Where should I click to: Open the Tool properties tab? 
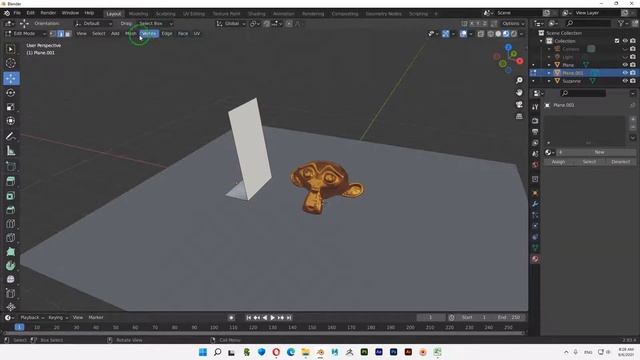(535, 107)
